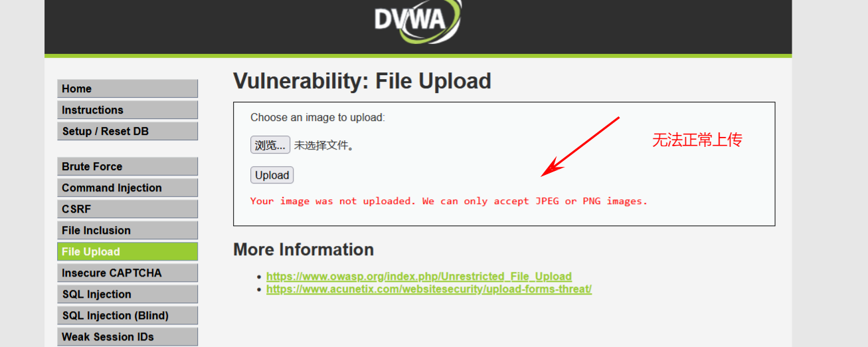Click the red upload error message
Screen dimensions: 868x347
[x=449, y=201]
